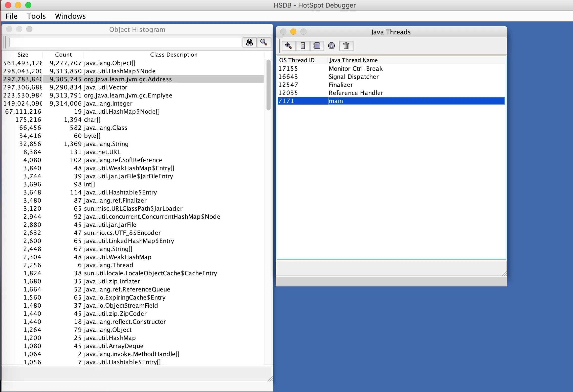Open the File menu
Viewport: 573px width, 392px height.
pyautogui.click(x=11, y=16)
